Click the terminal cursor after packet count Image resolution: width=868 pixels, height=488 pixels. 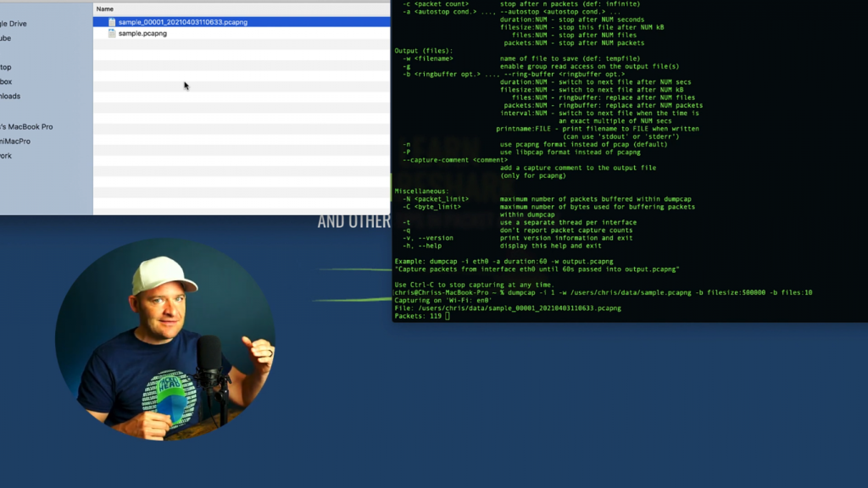tap(448, 316)
